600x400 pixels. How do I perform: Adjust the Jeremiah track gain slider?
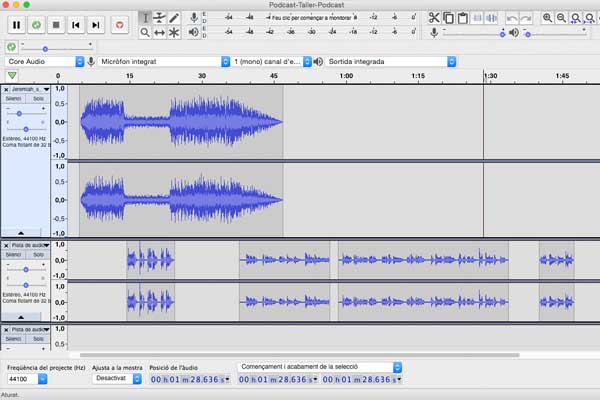pyautogui.click(x=26, y=114)
